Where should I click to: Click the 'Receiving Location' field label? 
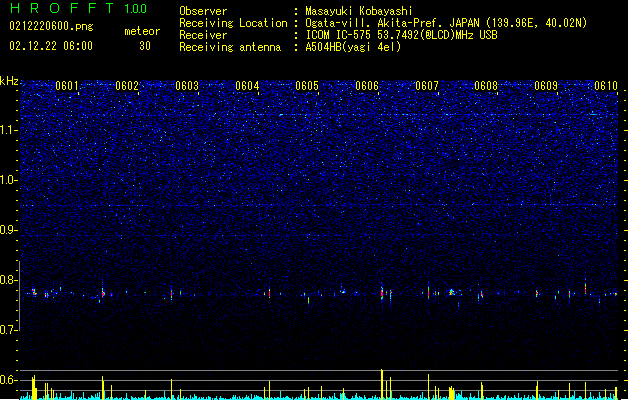(x=233, y=23)
